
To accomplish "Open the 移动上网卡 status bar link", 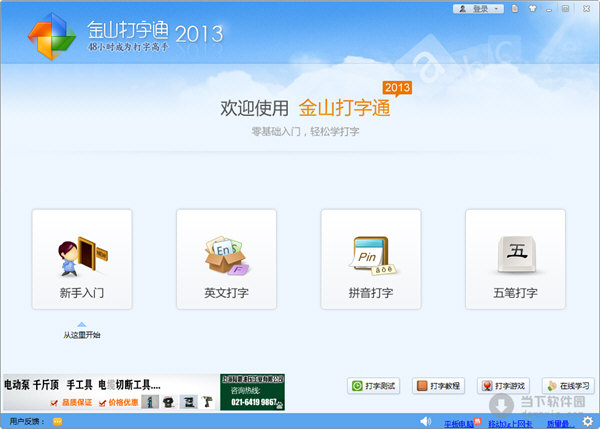I will pyautogui.click(x=510, y=424).
